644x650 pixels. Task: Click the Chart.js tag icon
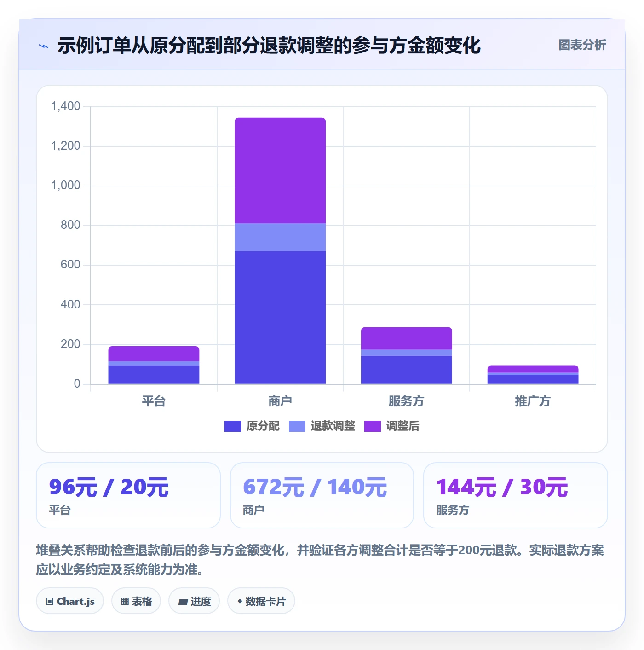pos(50,602)
